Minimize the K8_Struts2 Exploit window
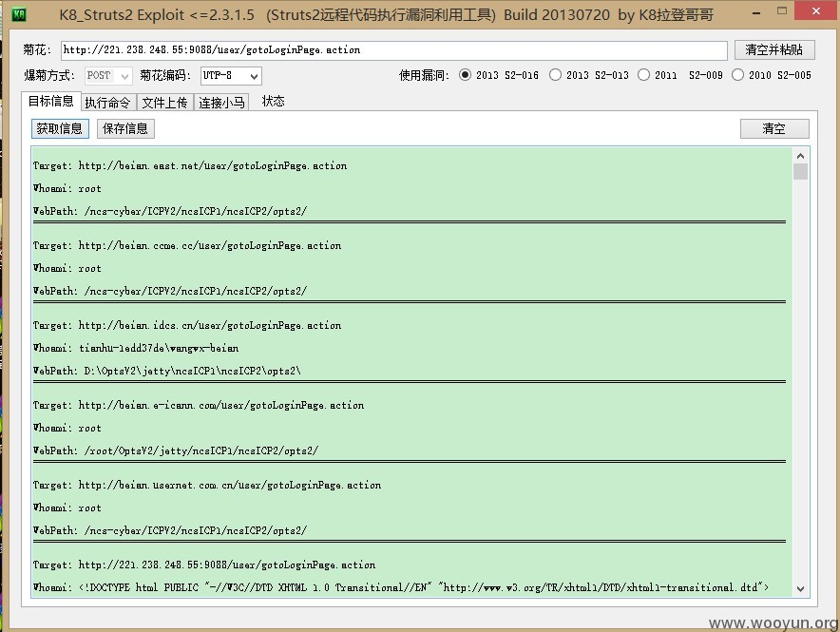Screen dimensions: 840x632 click(755, 13)
